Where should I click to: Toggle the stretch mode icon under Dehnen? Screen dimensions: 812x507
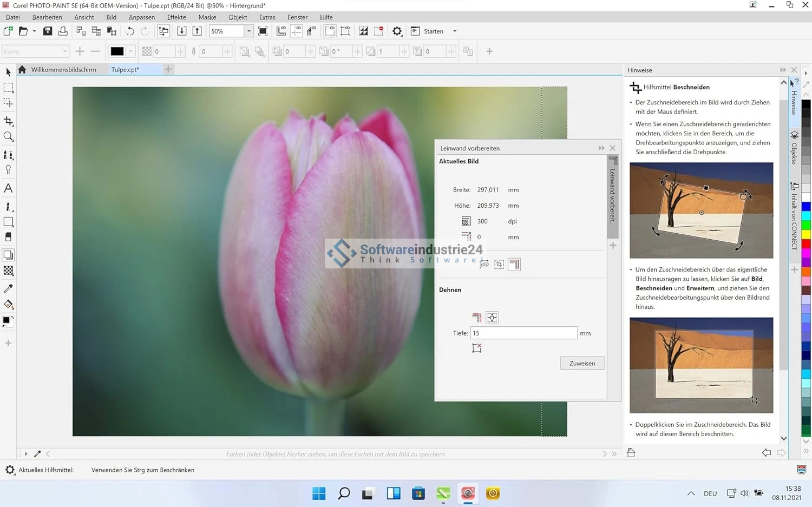[492, 318]
